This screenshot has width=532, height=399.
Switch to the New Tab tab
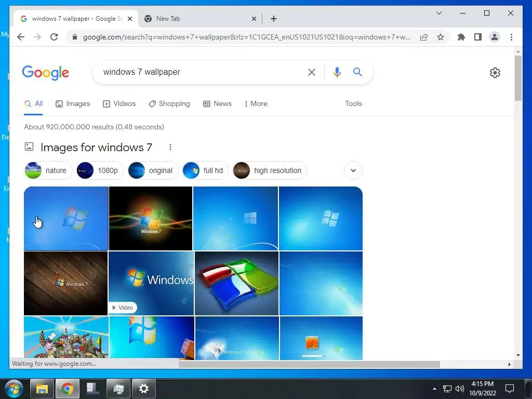click(200, 19)
